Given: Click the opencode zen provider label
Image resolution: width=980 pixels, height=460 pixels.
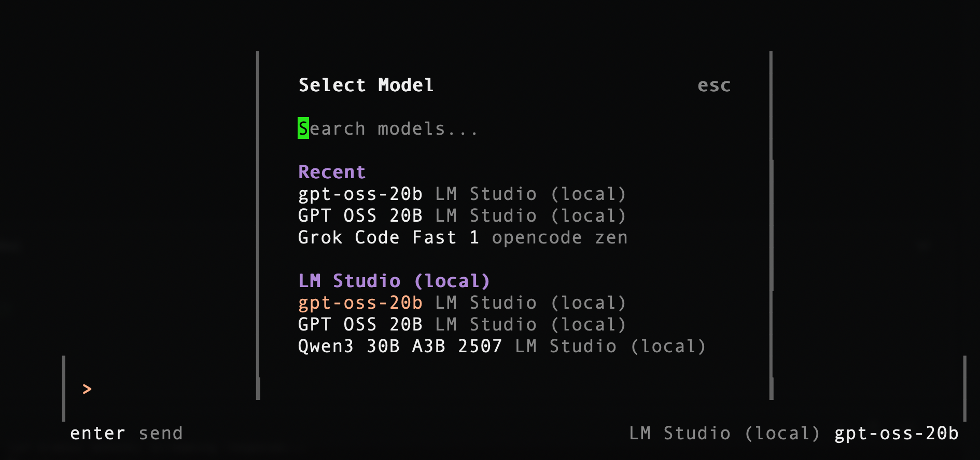Looking at the screenshot, I should [559, 238].
